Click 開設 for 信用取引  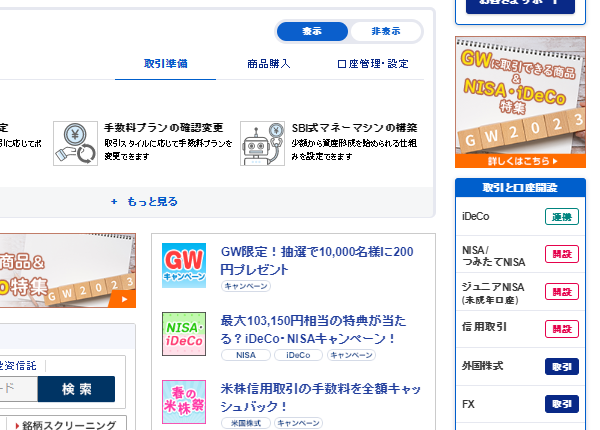[x=562, y=329]
